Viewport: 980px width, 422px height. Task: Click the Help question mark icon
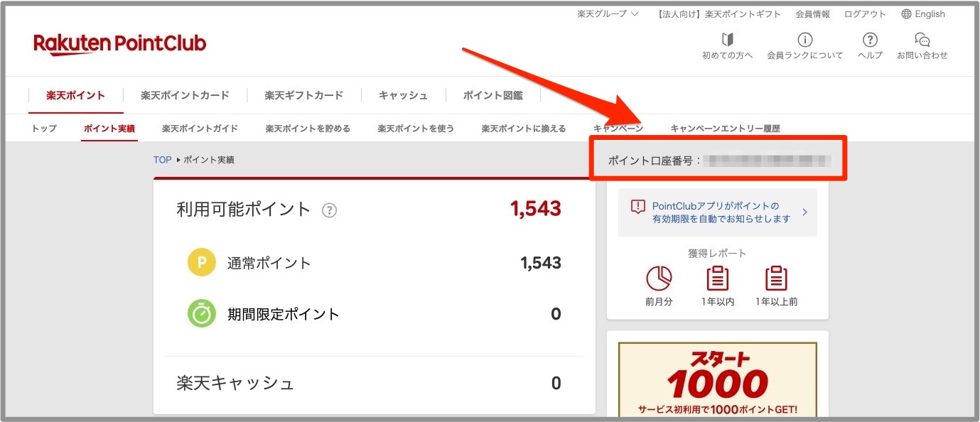coord(870,40)
